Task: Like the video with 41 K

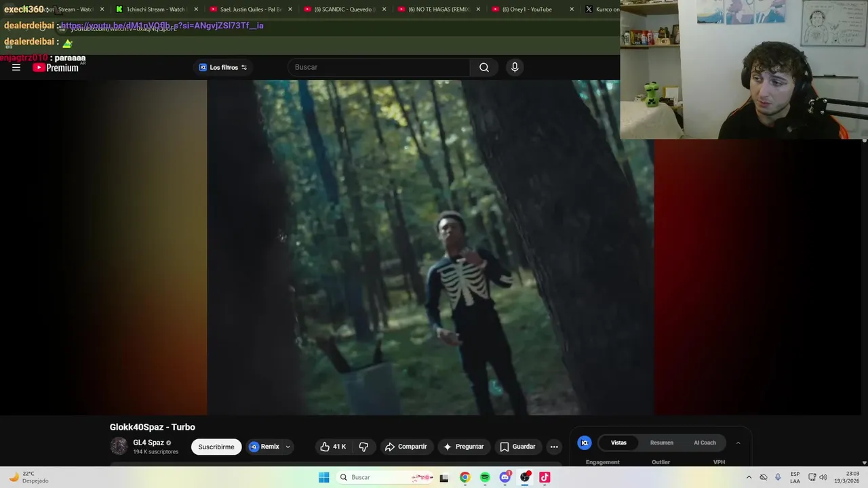Action: pos(333,447)
